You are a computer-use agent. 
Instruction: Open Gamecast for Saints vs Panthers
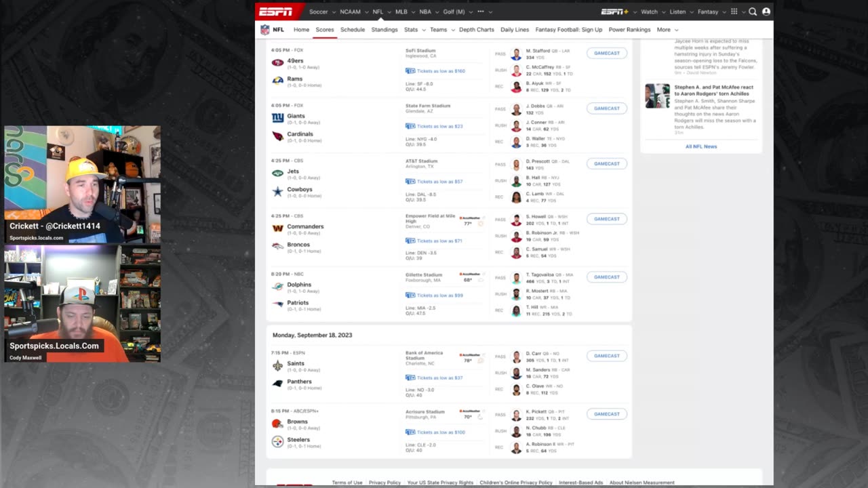pyautogui.click(x=607, y=356)
